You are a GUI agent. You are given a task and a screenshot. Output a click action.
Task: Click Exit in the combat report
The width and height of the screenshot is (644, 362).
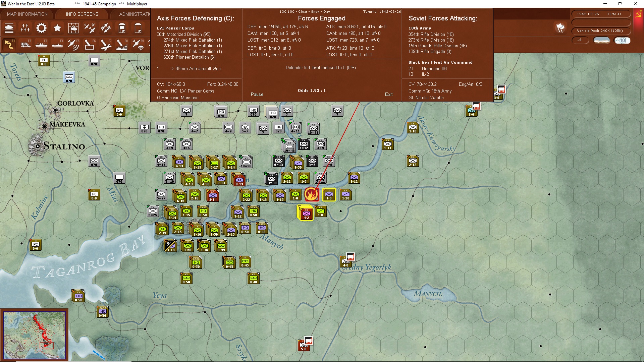[389, 94]
